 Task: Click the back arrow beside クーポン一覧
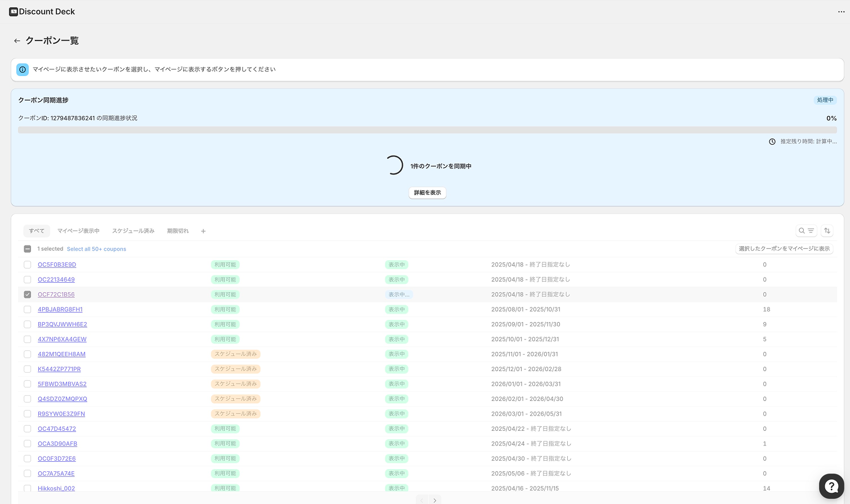(17, 41)
